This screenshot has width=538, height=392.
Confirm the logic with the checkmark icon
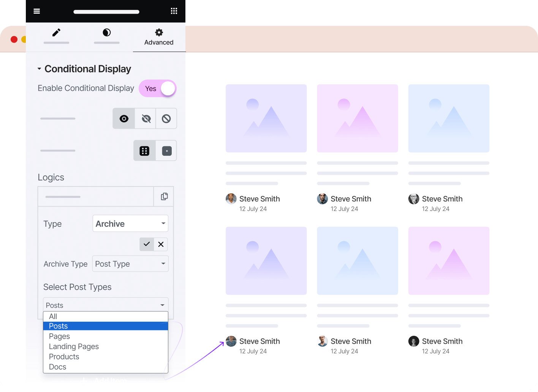tap(146, 244)
